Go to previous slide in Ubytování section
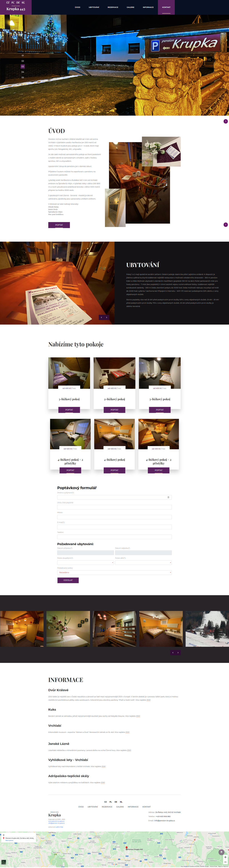This screenshot has width=229, height=868. (101, 317)
